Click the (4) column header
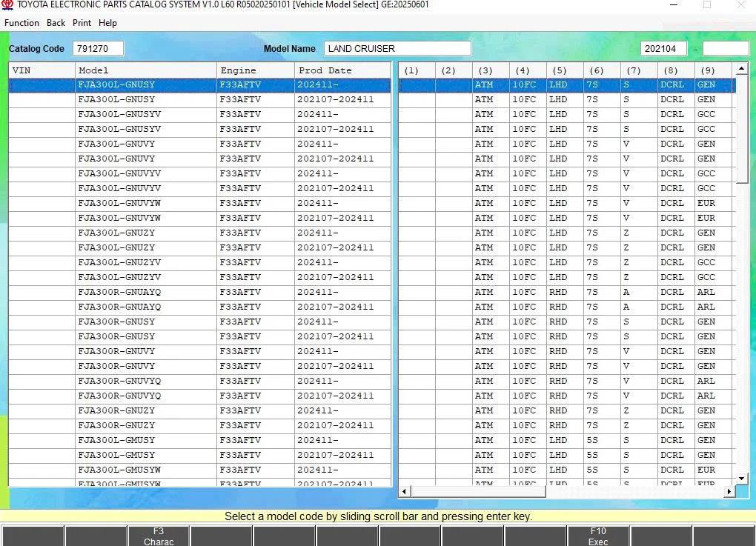756x546 pixels. point(528,70)
